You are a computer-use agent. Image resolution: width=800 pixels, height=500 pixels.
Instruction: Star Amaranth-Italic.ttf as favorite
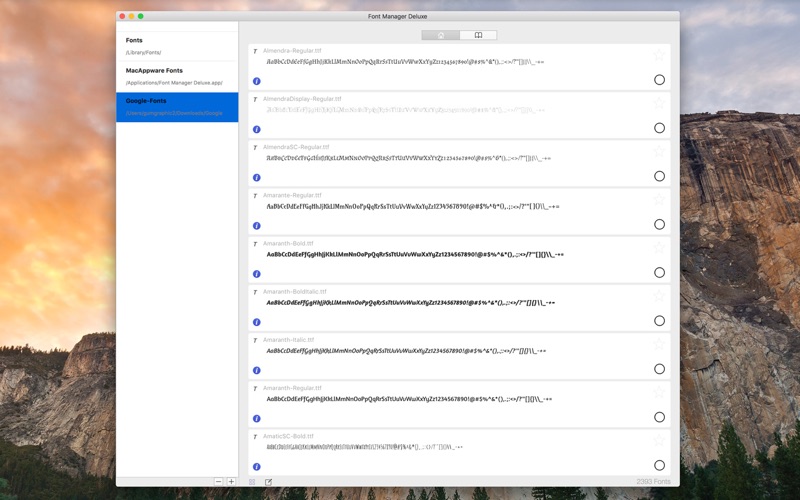[659, 344]
